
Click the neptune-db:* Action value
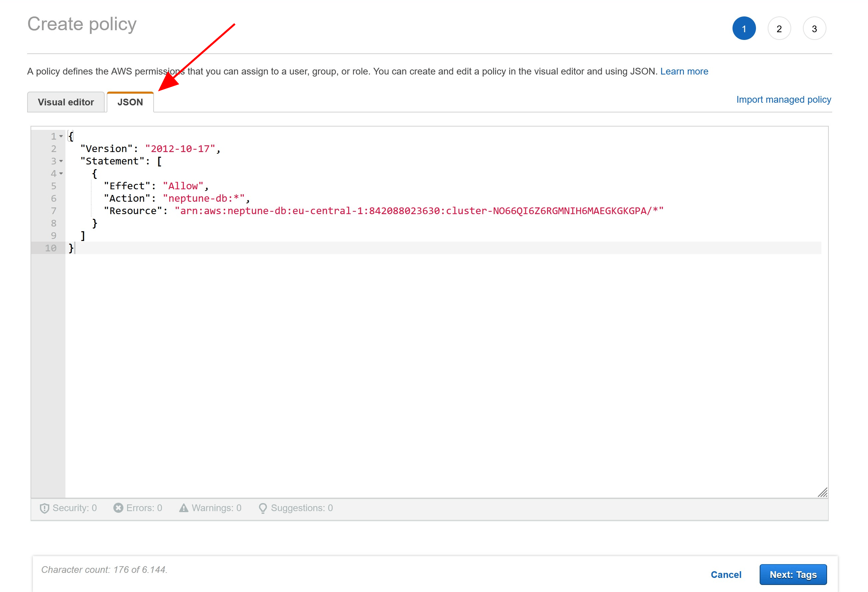(204, 198)
